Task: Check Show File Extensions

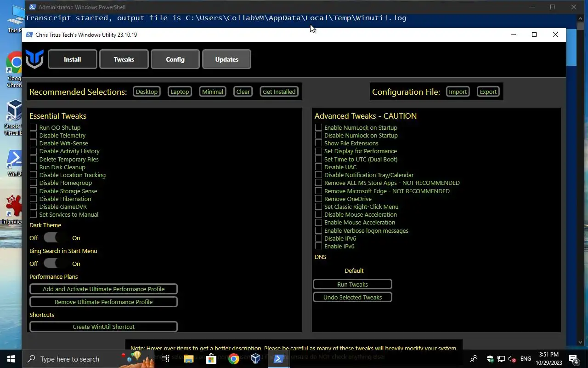Action: click(318, 143)
